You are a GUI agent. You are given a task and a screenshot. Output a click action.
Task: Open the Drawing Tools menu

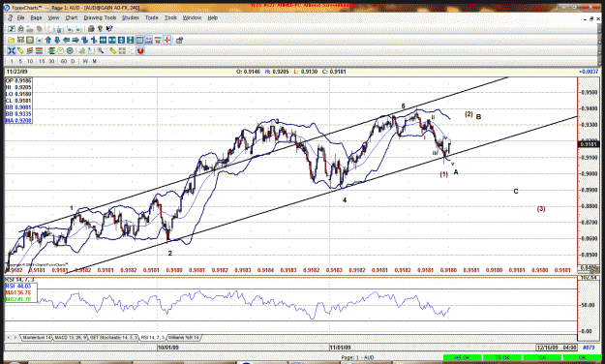[x=100, y=17]
